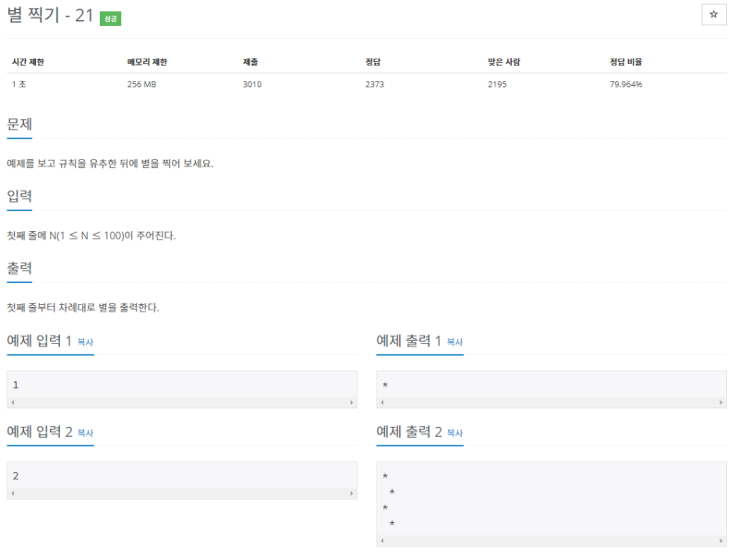Click left scroll arrow of example input 2
The height and width of the screenshot is (560, 739).
[x=13, y=493]
